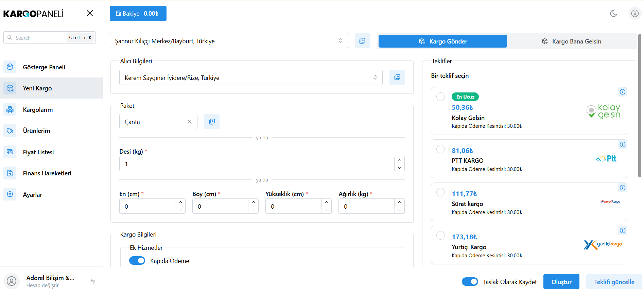The image size is (644, 295).
Task: Click the Gösterge Paneli gauge icon
Action: pos(10,67)
